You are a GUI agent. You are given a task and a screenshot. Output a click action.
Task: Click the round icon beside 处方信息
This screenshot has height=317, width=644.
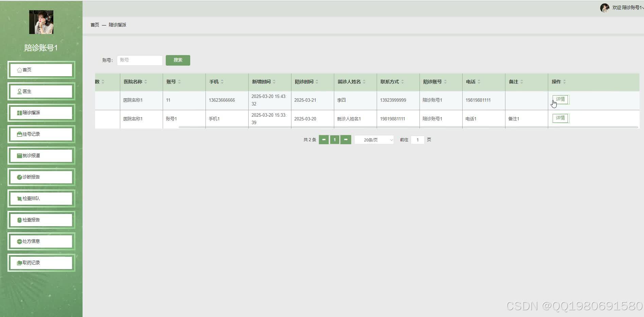coord(19,241)
